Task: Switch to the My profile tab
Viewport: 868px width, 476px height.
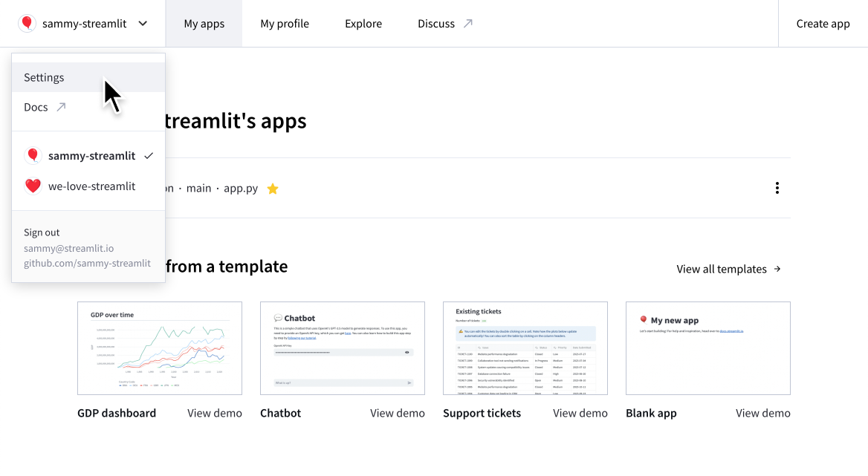Action: point(285,23)
